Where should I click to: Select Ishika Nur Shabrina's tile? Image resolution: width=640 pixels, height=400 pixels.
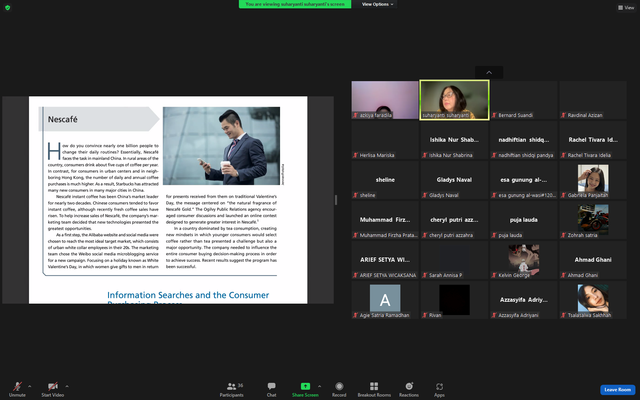454,140
